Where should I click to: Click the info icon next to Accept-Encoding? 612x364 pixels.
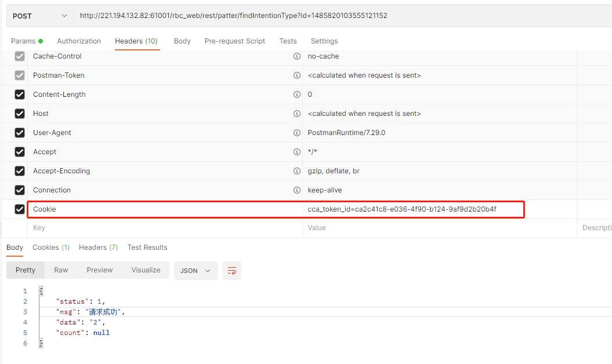coord(297,170)
